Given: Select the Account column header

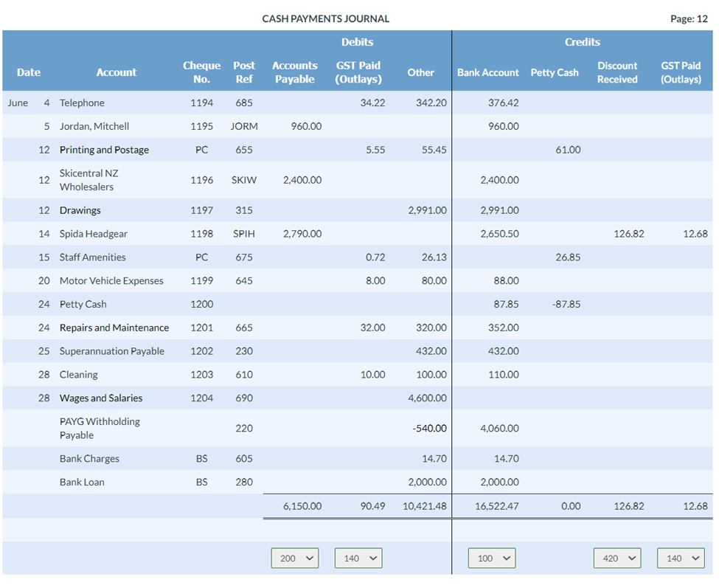Looking at the screenshot, I should (117, 72).
